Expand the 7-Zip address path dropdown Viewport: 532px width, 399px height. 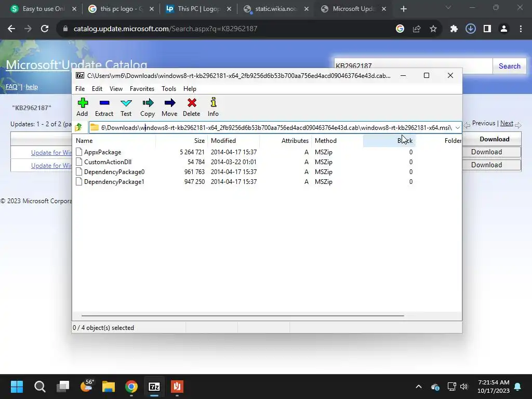tap(457, 128)
